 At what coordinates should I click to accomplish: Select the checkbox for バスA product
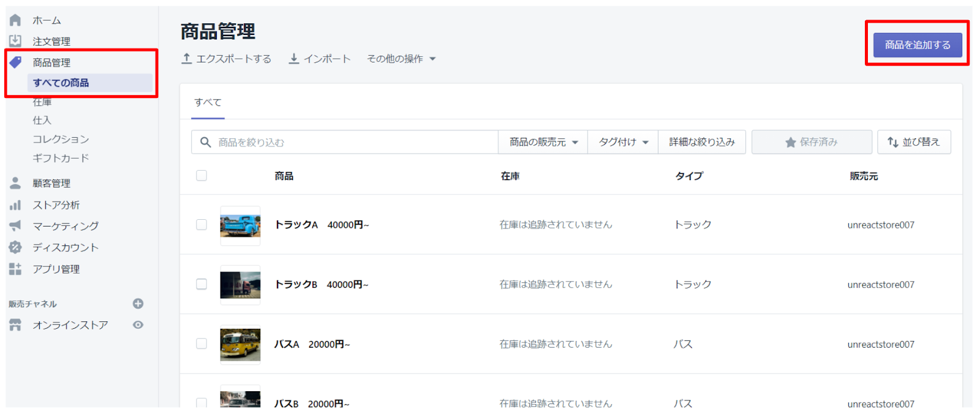tap(202, 344)
